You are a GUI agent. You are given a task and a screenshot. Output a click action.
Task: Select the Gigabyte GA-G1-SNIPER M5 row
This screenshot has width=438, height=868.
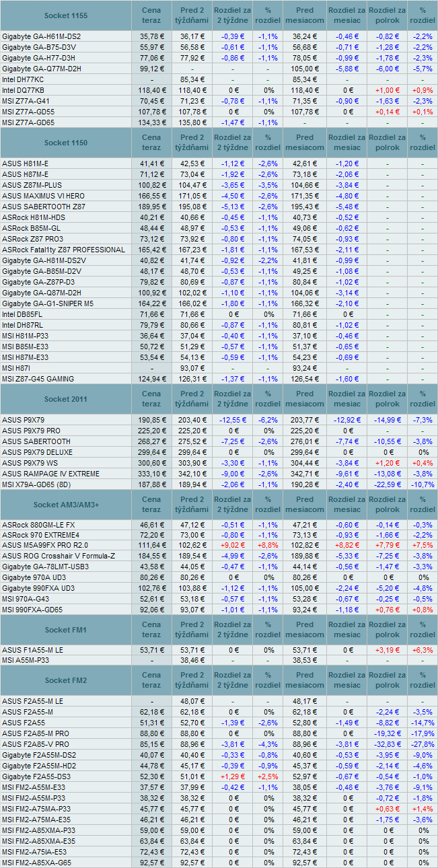pyautogui.click(x=48, y=303)
